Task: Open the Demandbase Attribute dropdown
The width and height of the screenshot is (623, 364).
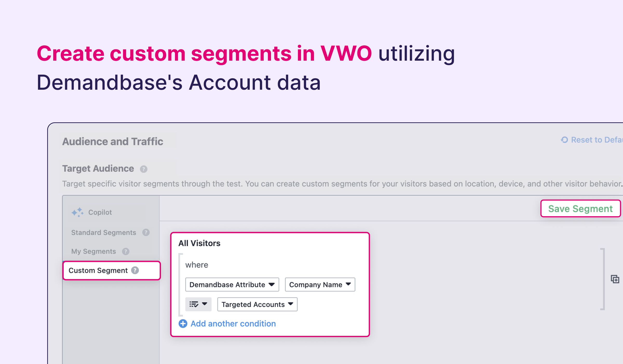Action: 232,285
